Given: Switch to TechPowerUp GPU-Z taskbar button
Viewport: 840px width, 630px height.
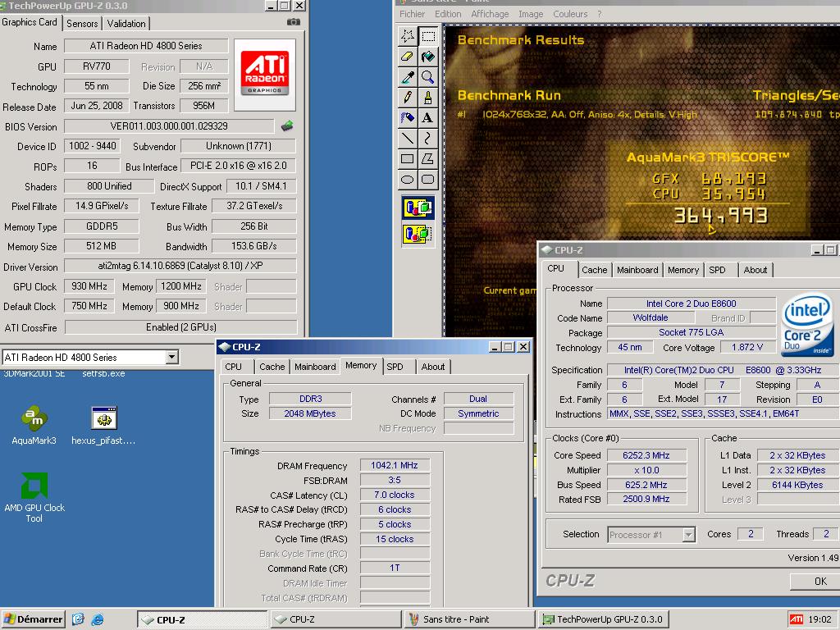Looking at the screenshot, I should pos(604,619).
